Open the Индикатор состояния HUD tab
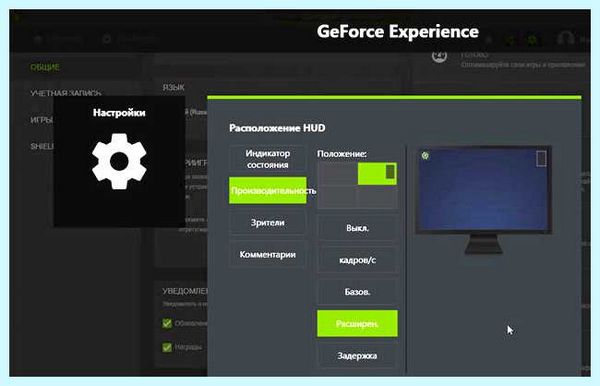This screenshot has height=386, width=600. pyautogui.click(x=267, y=159)
